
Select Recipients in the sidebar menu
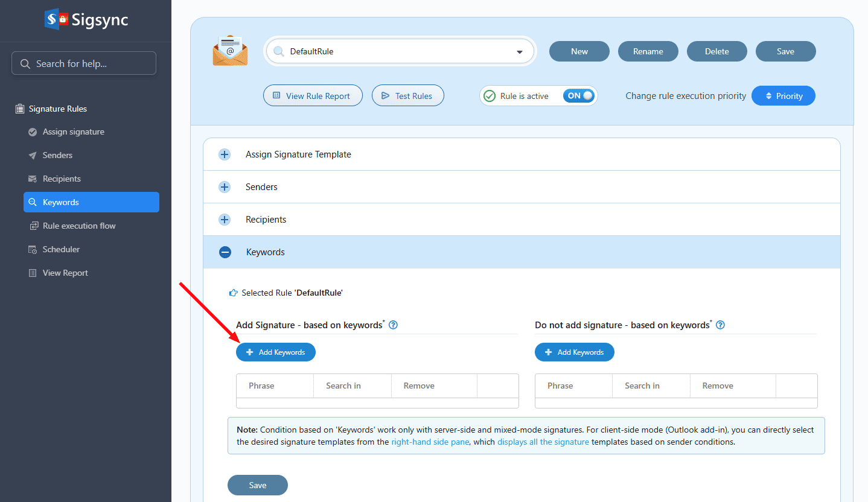[x=62, y=179]
